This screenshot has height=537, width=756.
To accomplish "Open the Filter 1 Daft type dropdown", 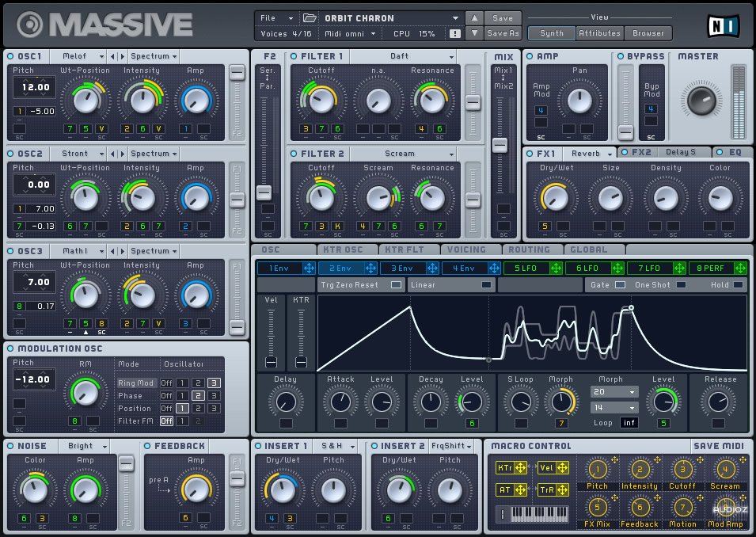I will coord(403,56).
